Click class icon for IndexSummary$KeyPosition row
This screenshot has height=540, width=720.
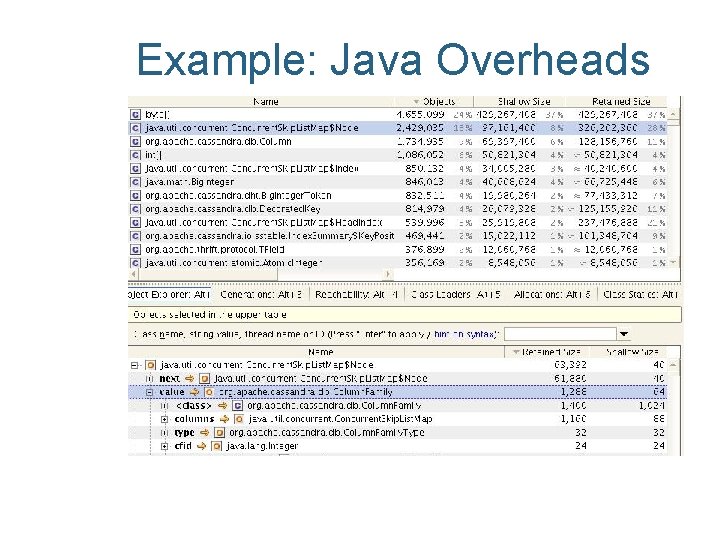(x=135, y=236)
